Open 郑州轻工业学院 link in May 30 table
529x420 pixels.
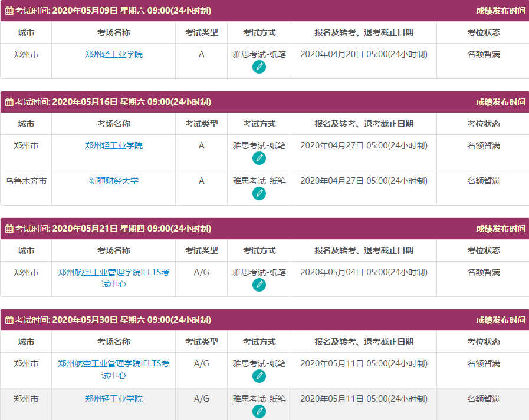(x=114, y=399)
